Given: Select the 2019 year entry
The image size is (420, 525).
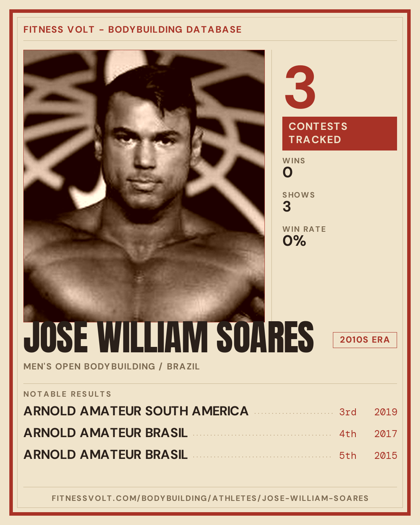Looking at the screenshot, I should coord(386,412).
